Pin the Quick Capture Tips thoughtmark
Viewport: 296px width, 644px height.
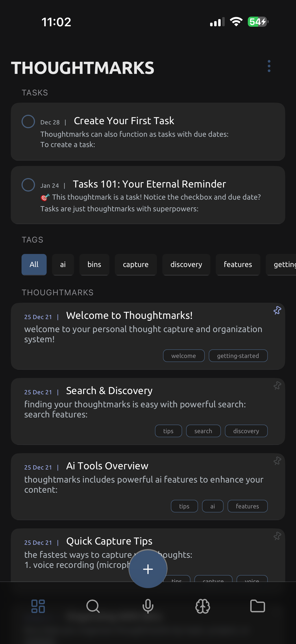(x=277, y=536)
